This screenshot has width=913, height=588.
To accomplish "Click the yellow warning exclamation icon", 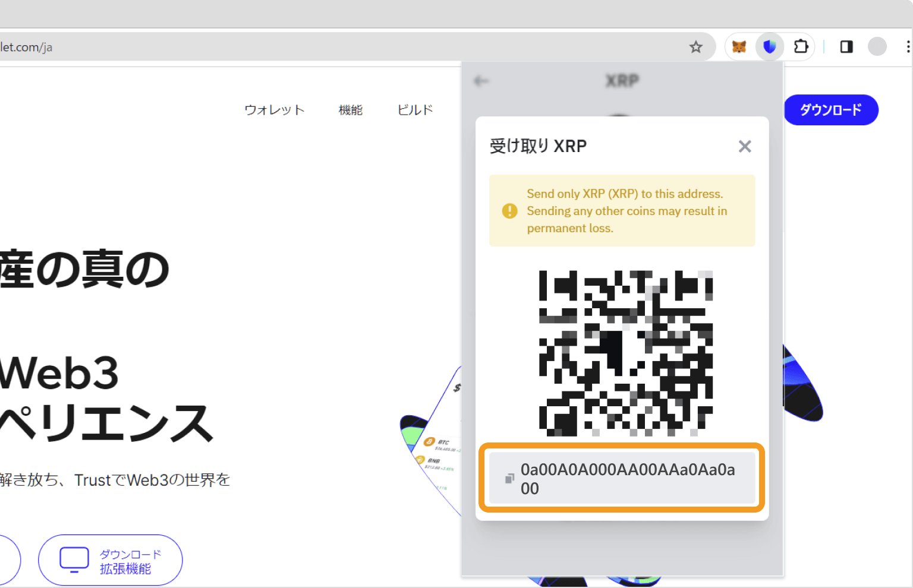I will [x=509, y=211].
